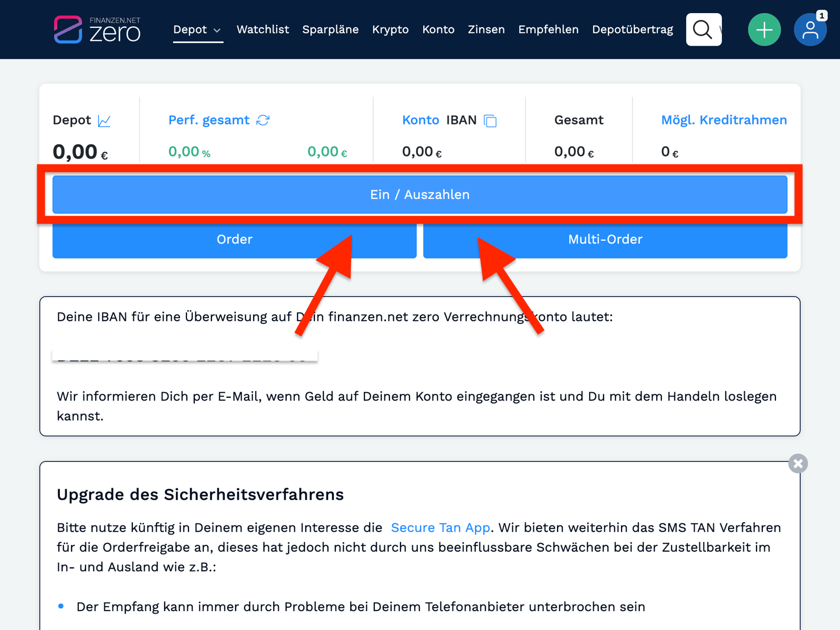The width and height of the screenshot is (840, 630).
Task: Open the Secure Tan App link
Action: click(x=440, y=528)
